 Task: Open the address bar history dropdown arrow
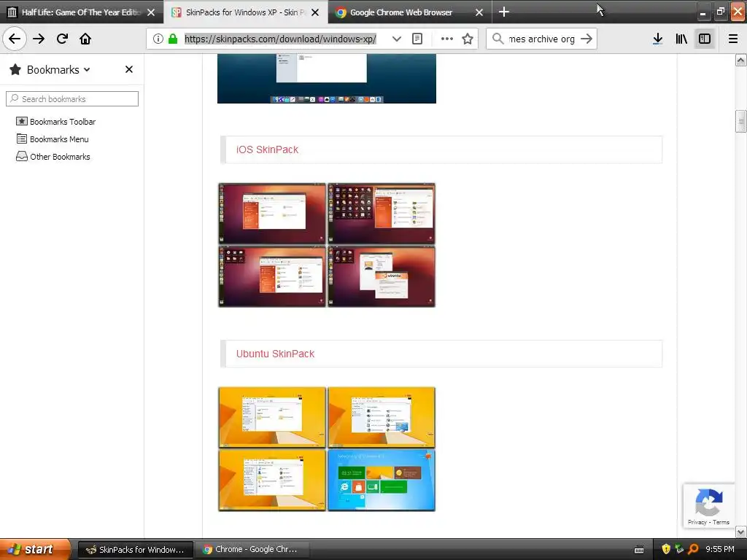tap(396, 39)
